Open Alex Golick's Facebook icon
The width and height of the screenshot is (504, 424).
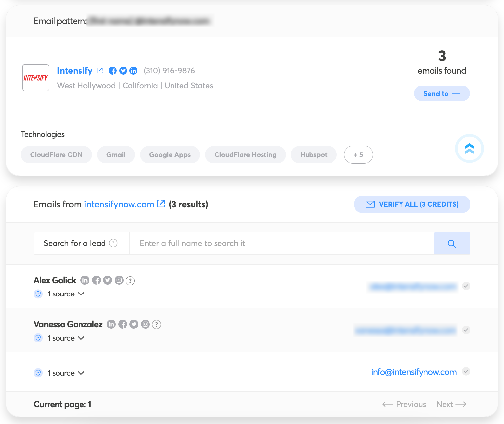[96, 280]
